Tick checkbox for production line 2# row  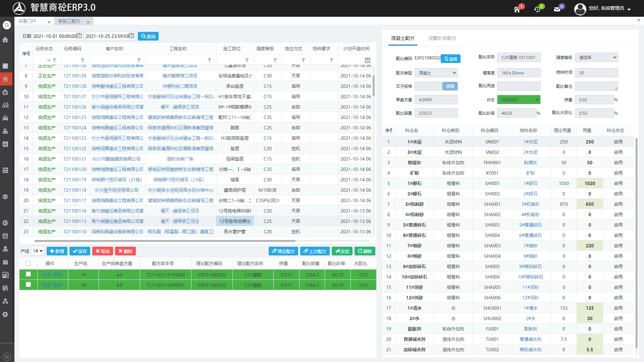click(29, 285)
